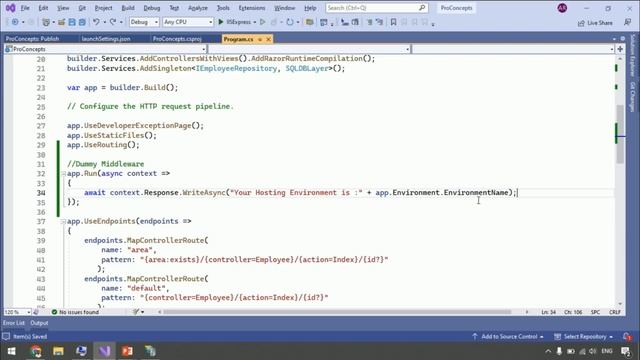
Task: Open the File menu
Action: click(25, 8)
